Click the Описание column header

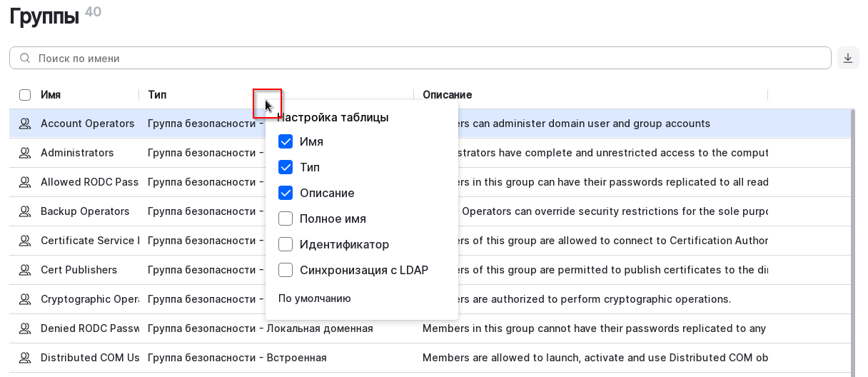pos(447,95)
